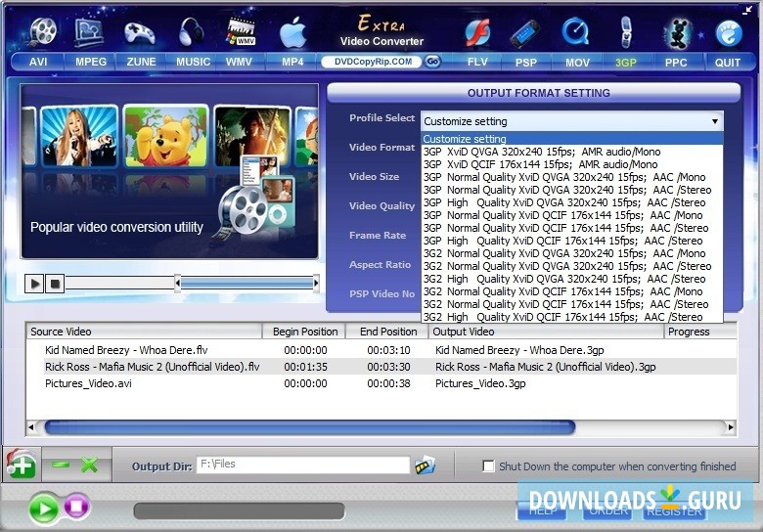Select the MUSIC format tab
This screenshot has height=532, width=763.
193,63
